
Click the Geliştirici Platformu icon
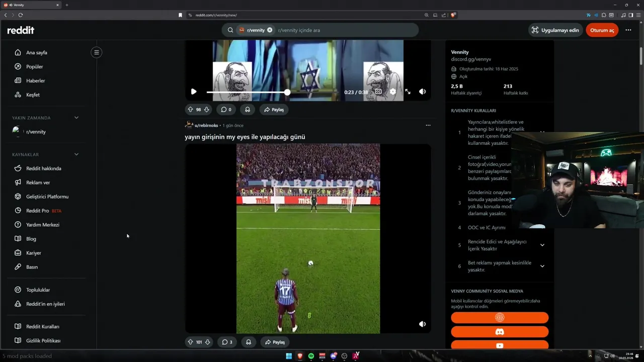(18, 197)
